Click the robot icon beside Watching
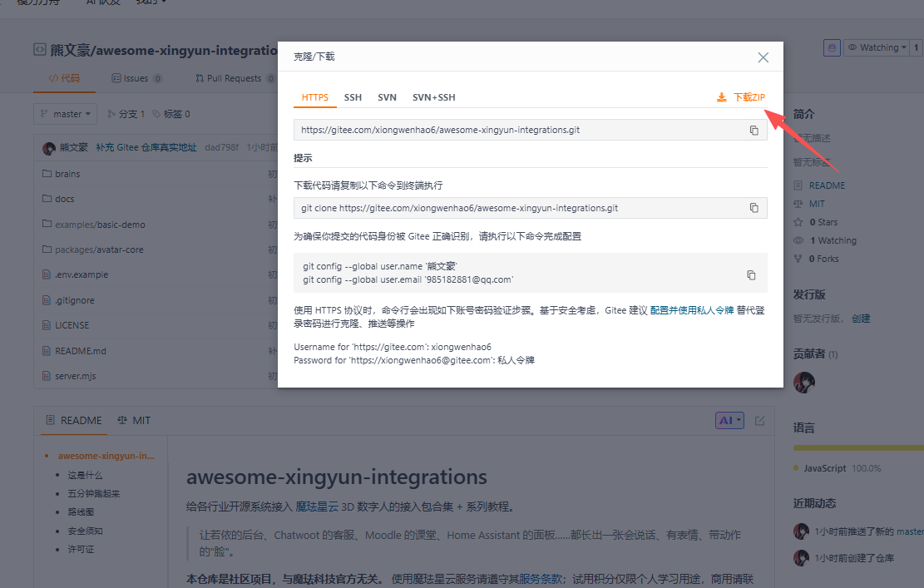The width and height of the screenshot is (924, 588). click(x=832, y=47)
